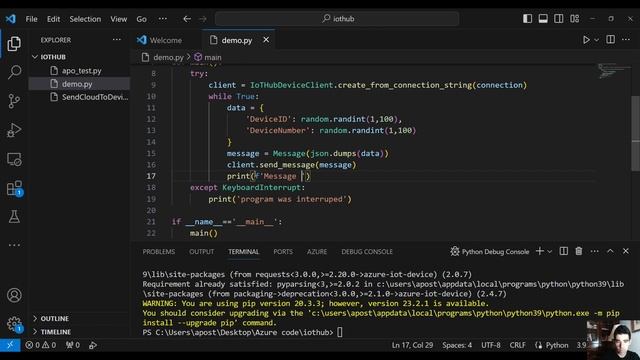The height and width of the screenshot is (360, 640).
Task: Select the Python Debug Console terminal
Action: (489, 252)
